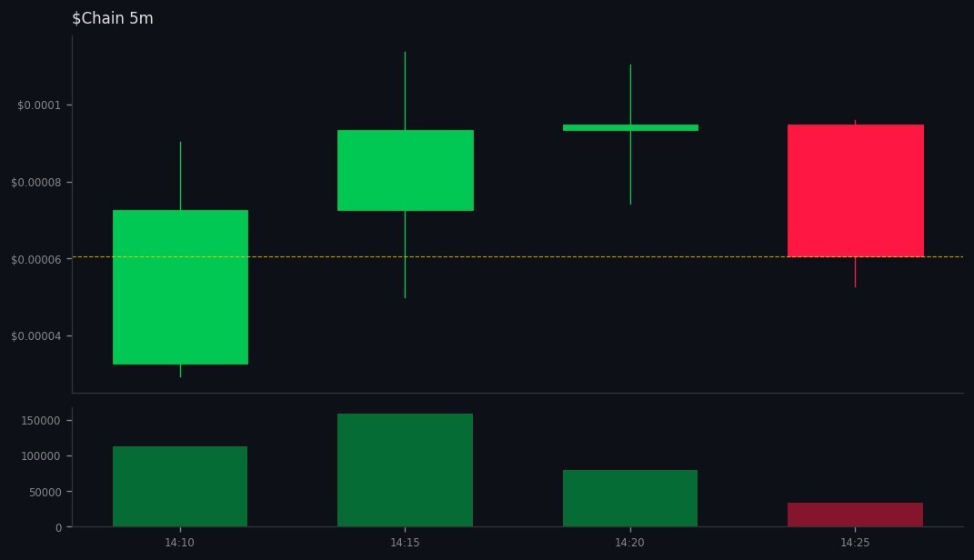
Task: Click the $0.00006 axis label
Action: [x=34, y=257]
